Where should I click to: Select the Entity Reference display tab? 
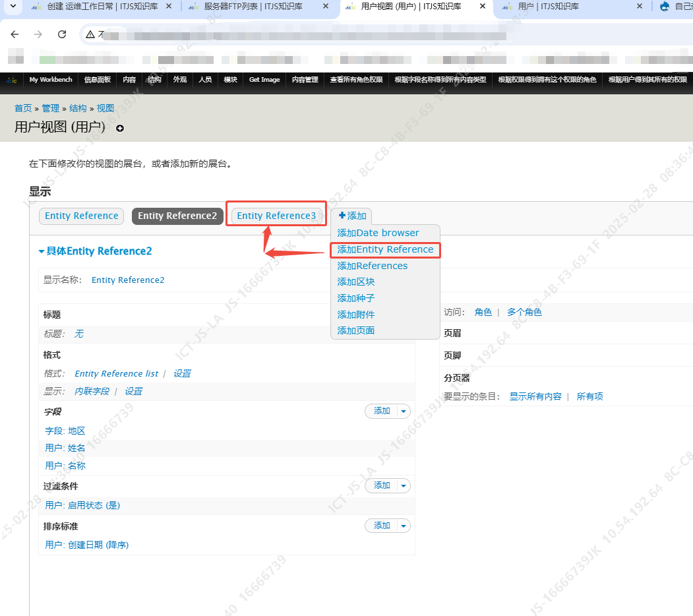coord(81,216)
